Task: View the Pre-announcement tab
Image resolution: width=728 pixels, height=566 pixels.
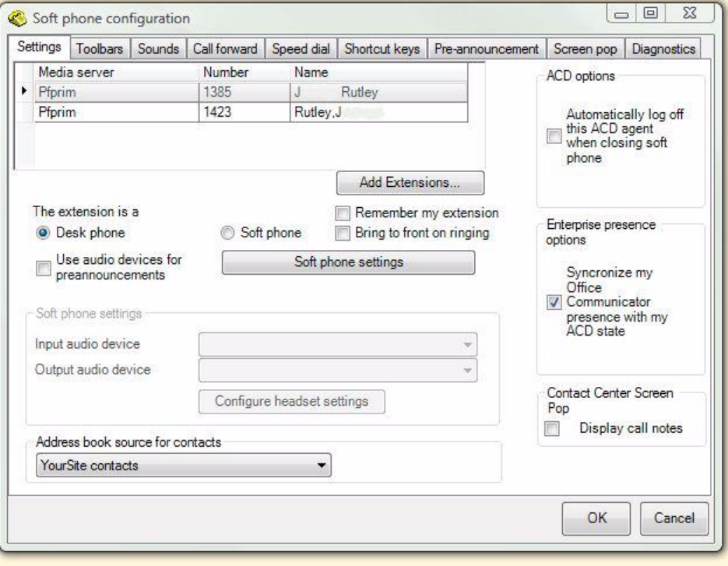Action: pos(486,49)
